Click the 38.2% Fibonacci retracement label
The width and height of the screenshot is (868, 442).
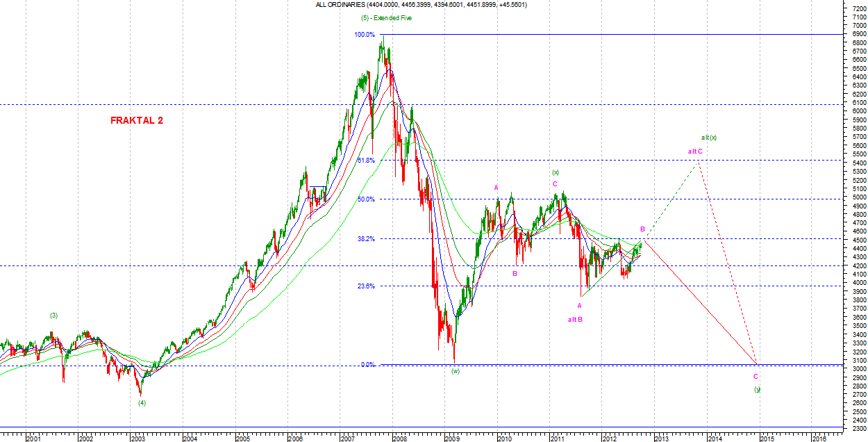pos(365,238)
